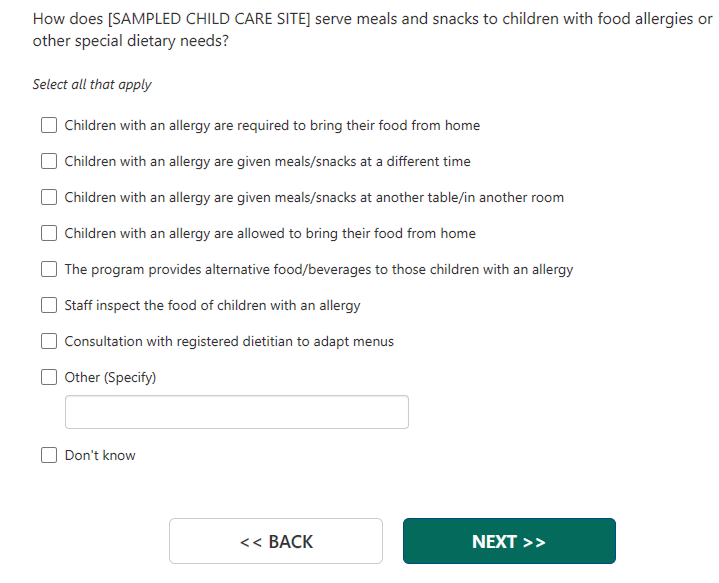
Task: Enable 'allowed to bring their food from home'
Action: (49, 234)
